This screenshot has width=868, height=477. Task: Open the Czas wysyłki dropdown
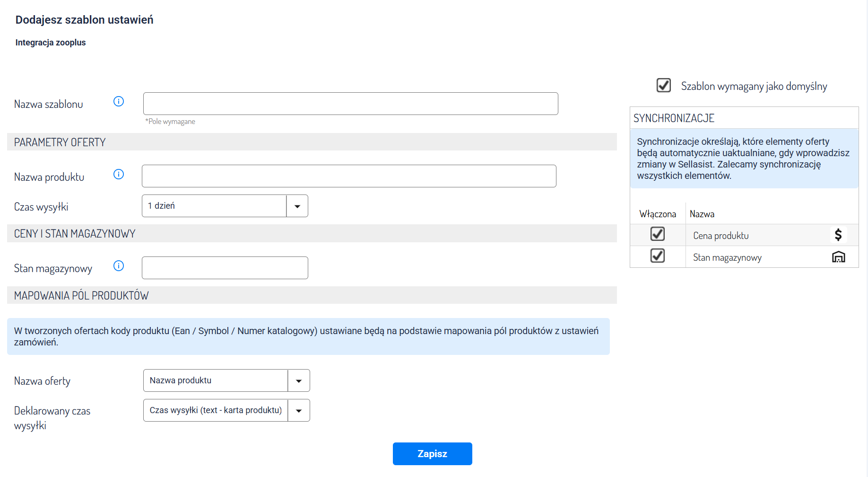297,206
